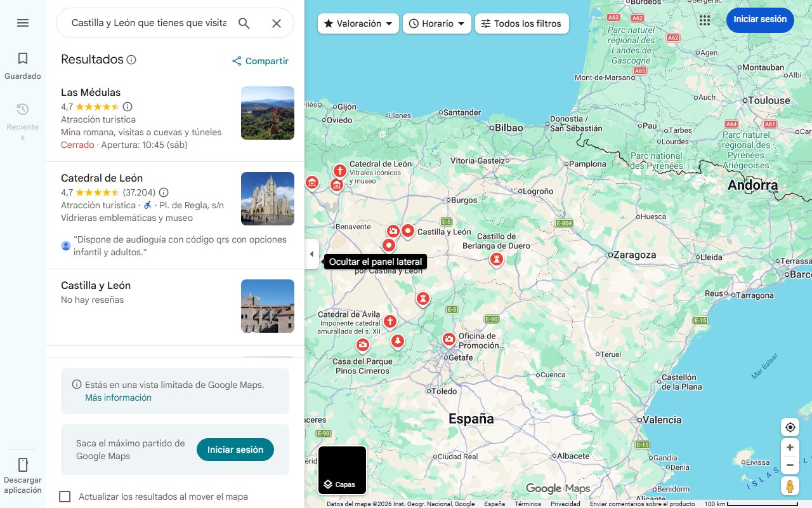Collapse the side panel with the arrow tab
The height and width of the screenshot is (508, 812).
coord(311,254)
